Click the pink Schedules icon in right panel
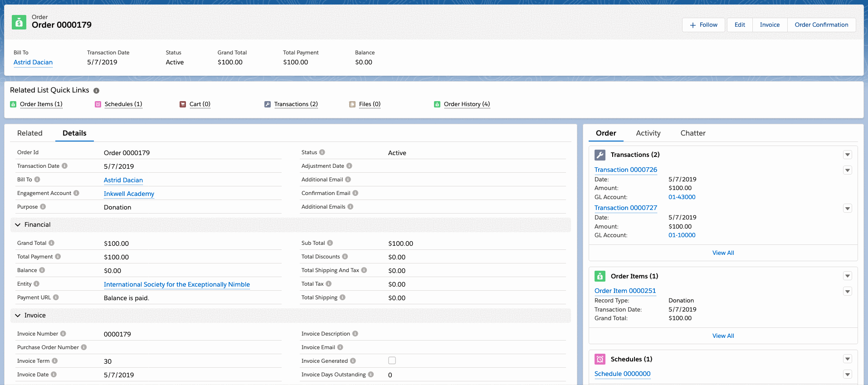This screenshot has height=385, width=868. (600, 359)
